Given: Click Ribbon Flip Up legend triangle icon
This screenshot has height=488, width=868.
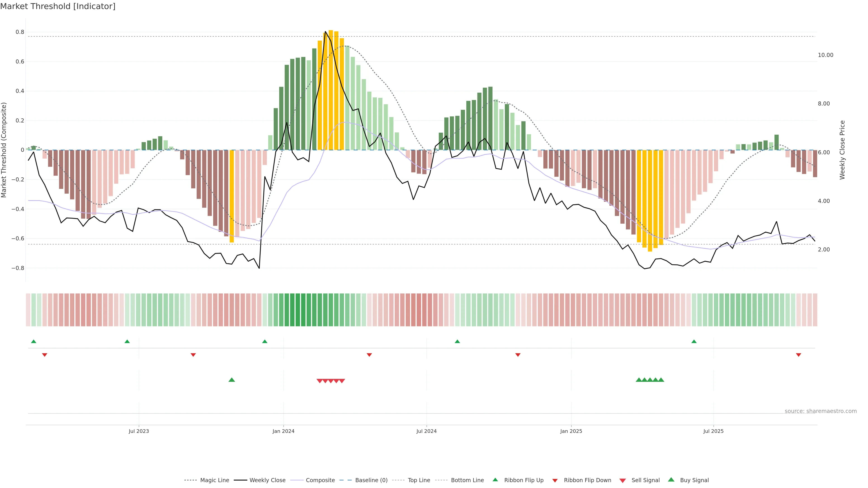Looking at the screenshot, I should point(495,480).
